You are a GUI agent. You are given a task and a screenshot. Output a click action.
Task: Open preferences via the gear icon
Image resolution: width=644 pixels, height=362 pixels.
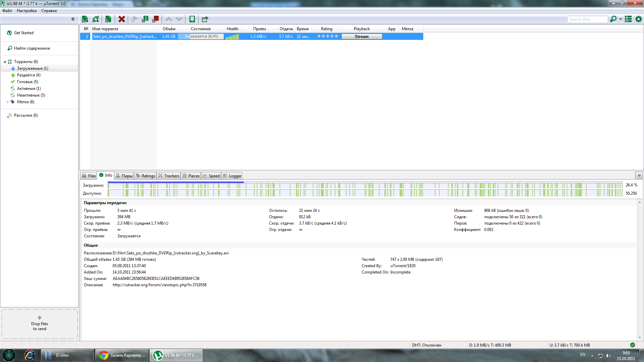tap(639, 19)
